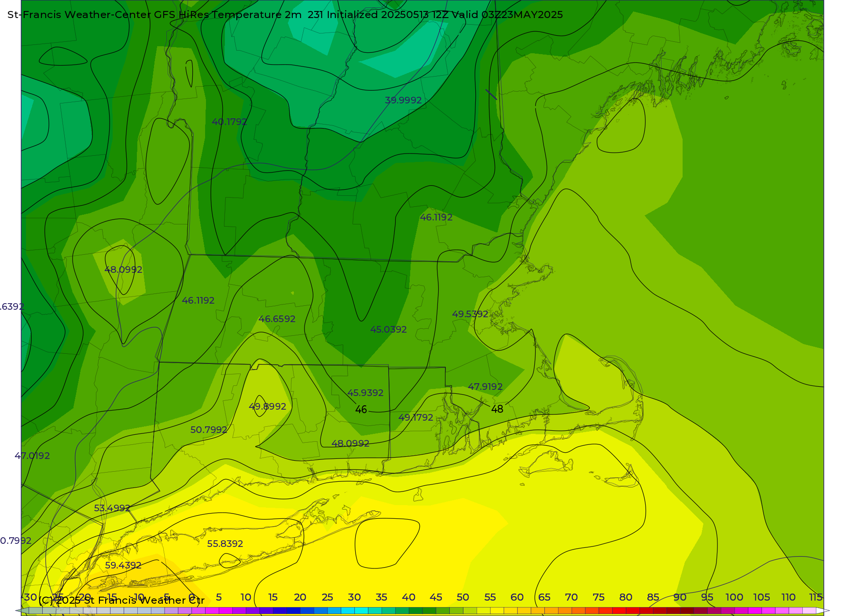Click the colorbar tick label 110

788,598
